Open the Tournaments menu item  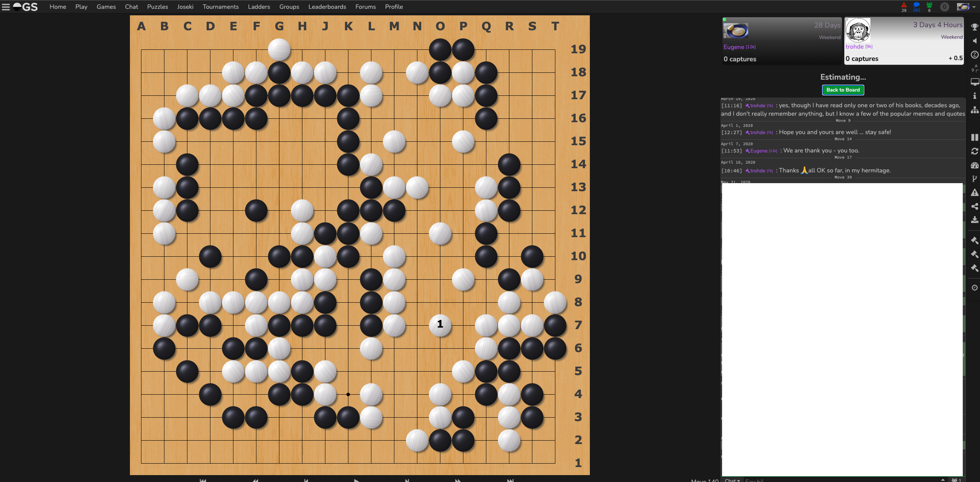(x=221, y=7)
